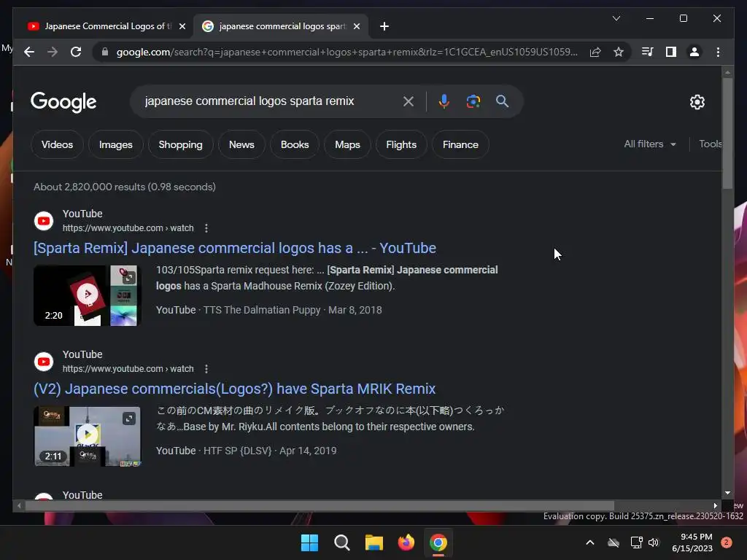The height and width of the screenshot is (560, 747).
Task: Click About 2,820,000 results text
Action: (125, 187)
